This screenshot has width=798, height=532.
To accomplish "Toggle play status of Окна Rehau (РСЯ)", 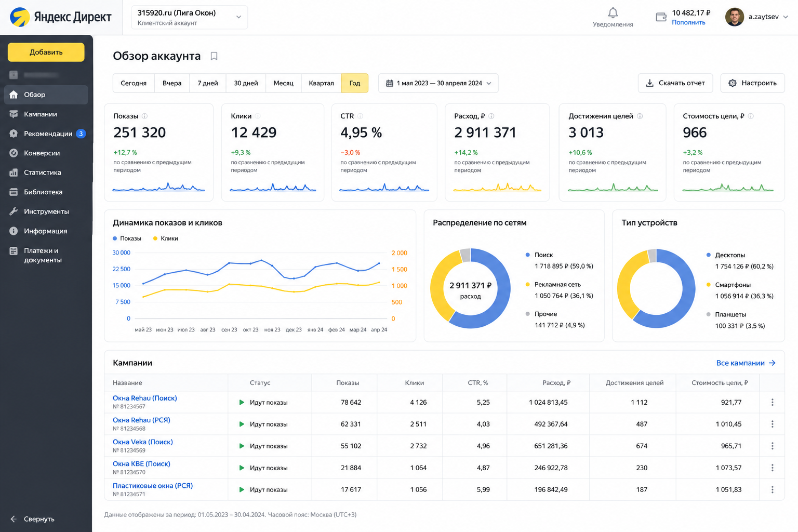I will click(x=242, y=424).
